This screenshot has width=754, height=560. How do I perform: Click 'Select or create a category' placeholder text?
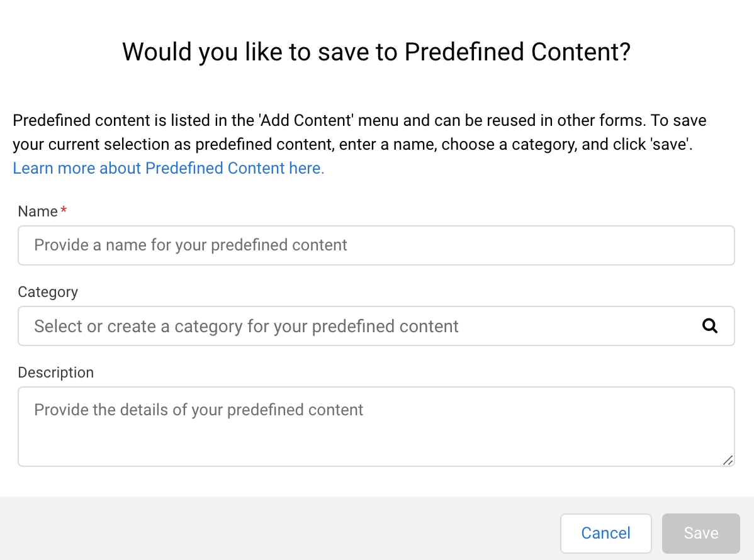coord(246,326)
